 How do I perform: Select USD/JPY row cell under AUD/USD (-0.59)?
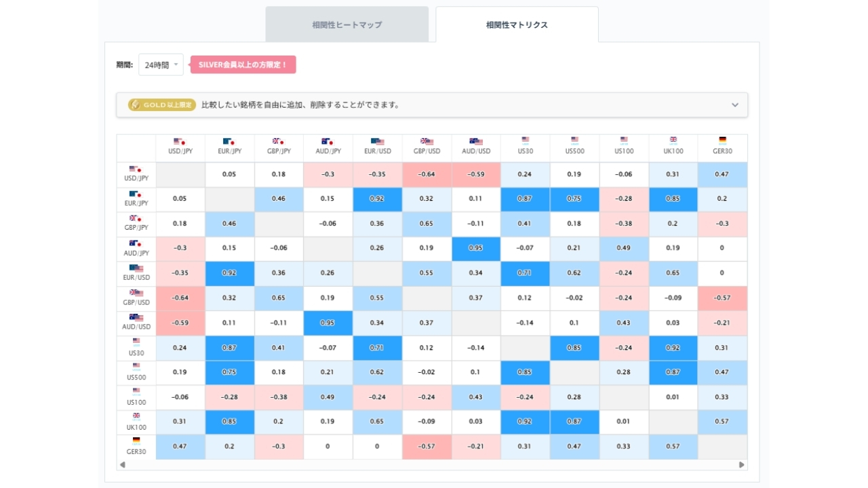(x=476, y=174)
